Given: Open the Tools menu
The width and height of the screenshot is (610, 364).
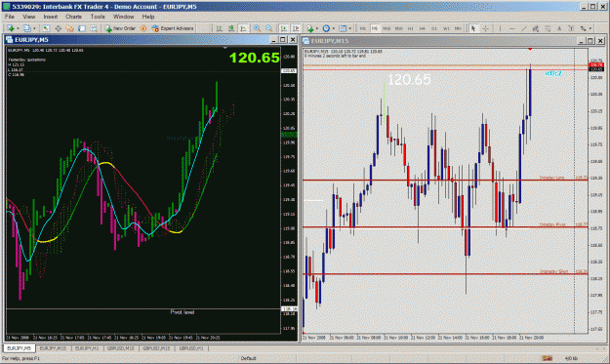Looking at the screenshot, I should point(98,17).
